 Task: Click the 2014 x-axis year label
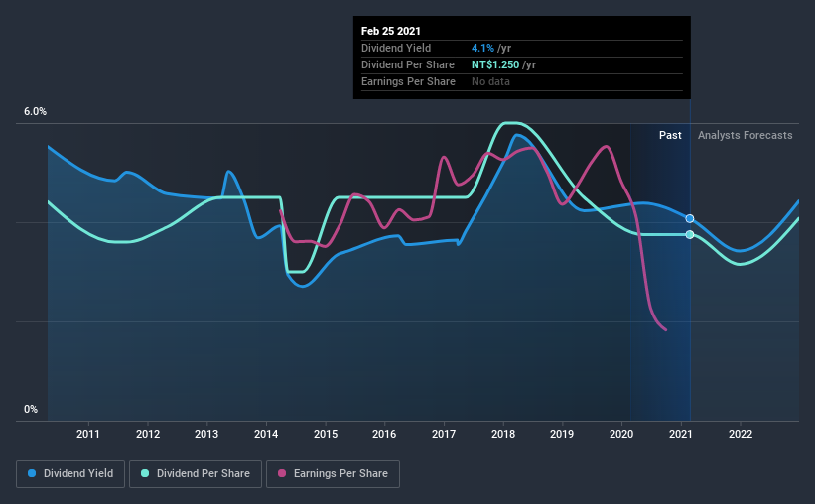point(266,434)
